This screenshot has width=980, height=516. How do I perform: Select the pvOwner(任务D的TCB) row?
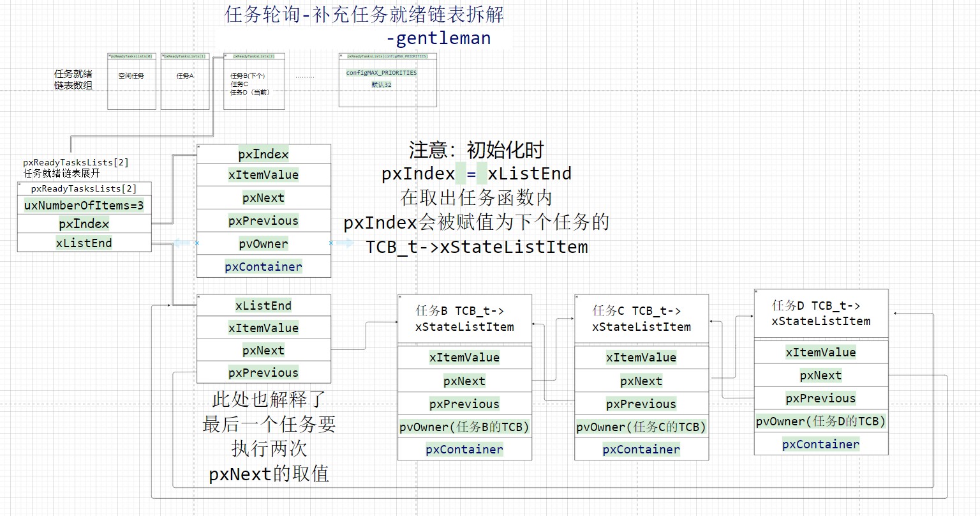821,421
